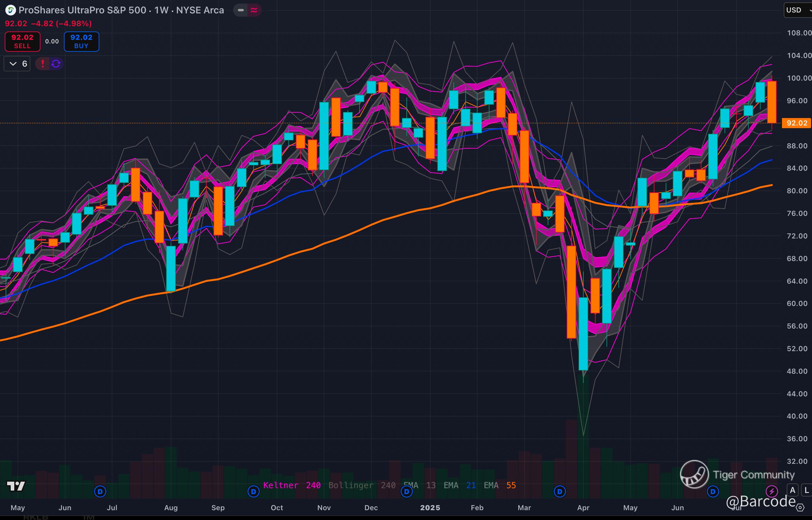The height and width of the screenshot is (520, 812).
Task: Click the purple refresh sync icon
Action: pyautogui.click(x=56, y=64)
